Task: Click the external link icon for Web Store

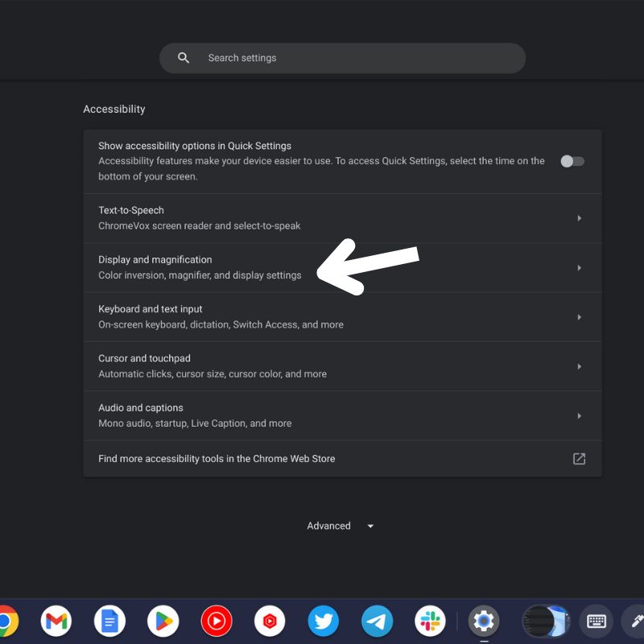Action: 579,459
